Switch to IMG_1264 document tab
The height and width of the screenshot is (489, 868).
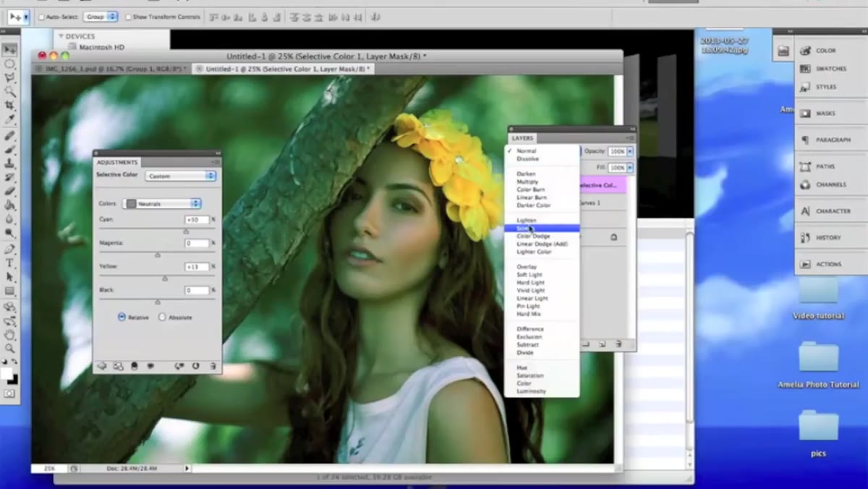pyautogui.click(x=111, y=69)
